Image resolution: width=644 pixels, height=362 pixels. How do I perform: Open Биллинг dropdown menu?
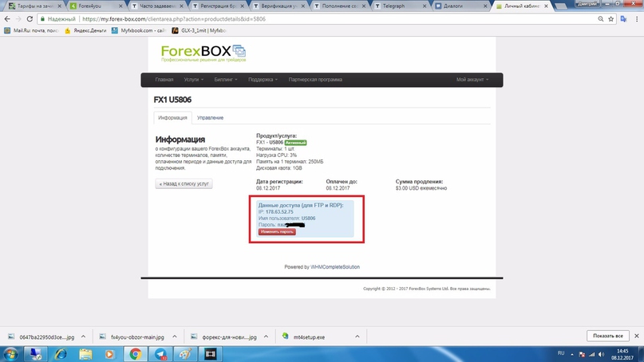pos(226,80)
